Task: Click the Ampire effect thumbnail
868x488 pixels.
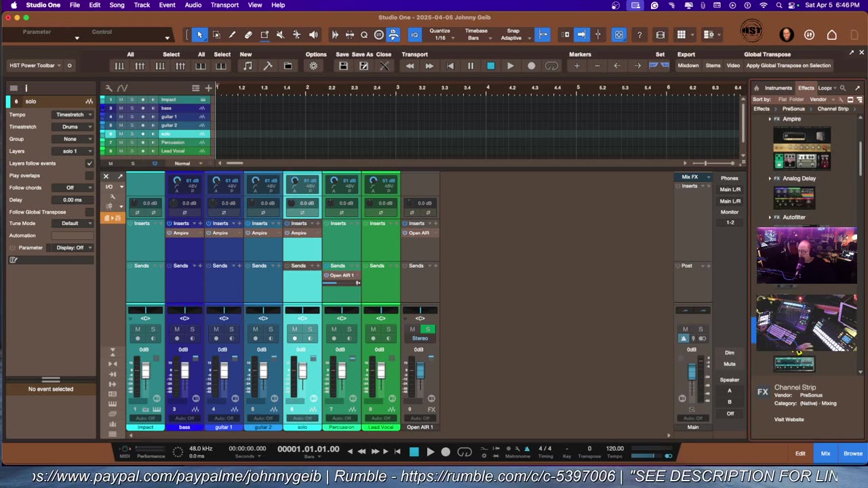Action: click(x=802, y=148)
